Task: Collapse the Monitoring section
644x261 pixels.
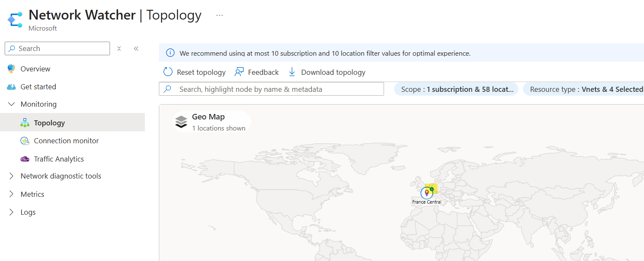Action: [x=11, y=104]
